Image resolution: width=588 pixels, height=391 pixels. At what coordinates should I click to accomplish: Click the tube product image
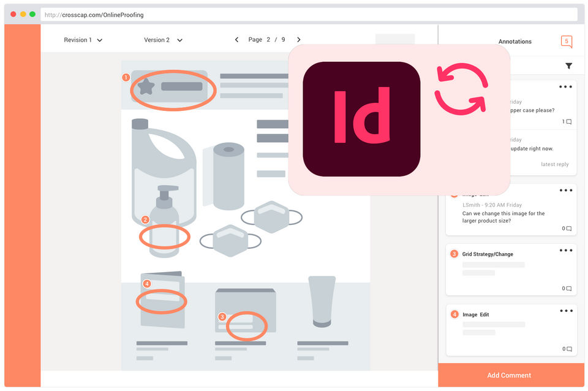pos(322,302)
